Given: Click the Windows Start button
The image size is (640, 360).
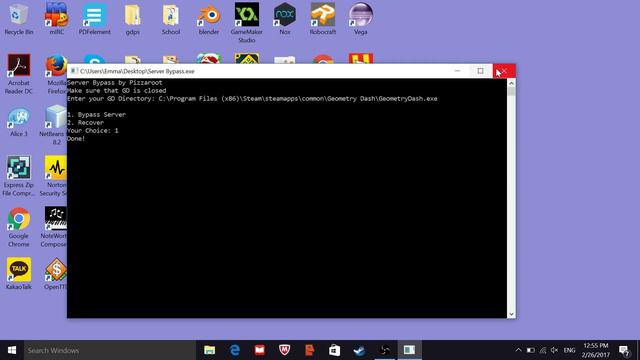Looking at the screenshot, I should coord(12,350).
